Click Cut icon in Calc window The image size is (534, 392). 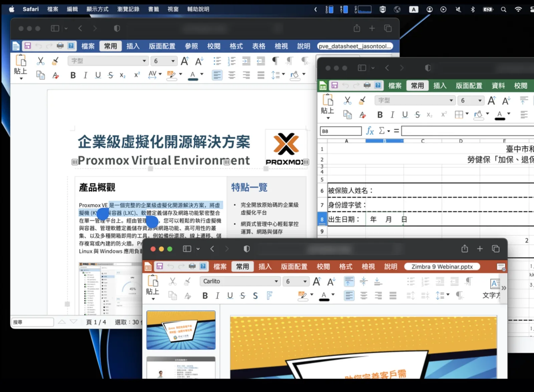(x=347, y=100)
